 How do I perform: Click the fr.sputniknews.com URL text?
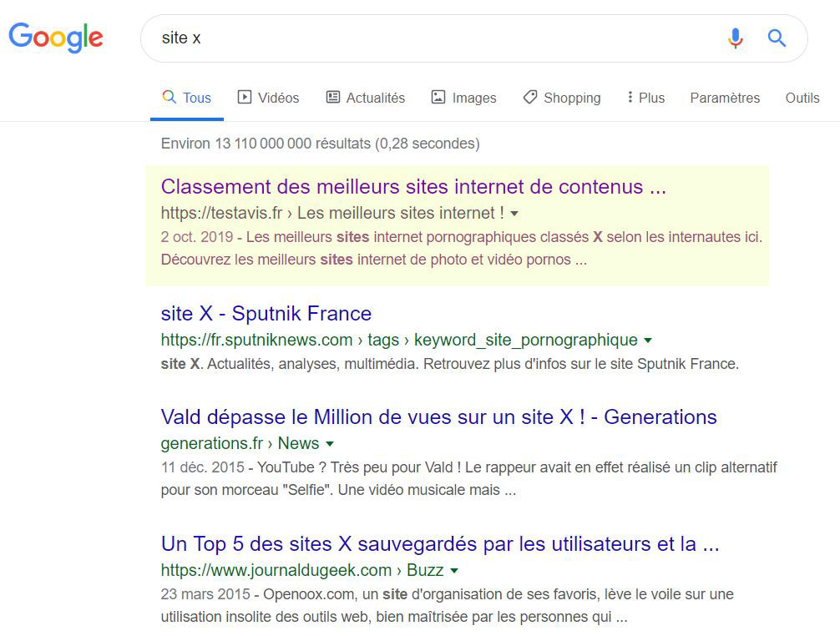256,340
